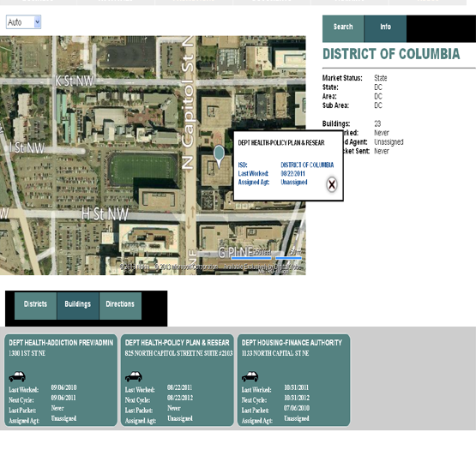Viewport: 476px width, 450px height.
Task: Click Next Cycle date 09/06/2011
Action: tap(63, 398)
